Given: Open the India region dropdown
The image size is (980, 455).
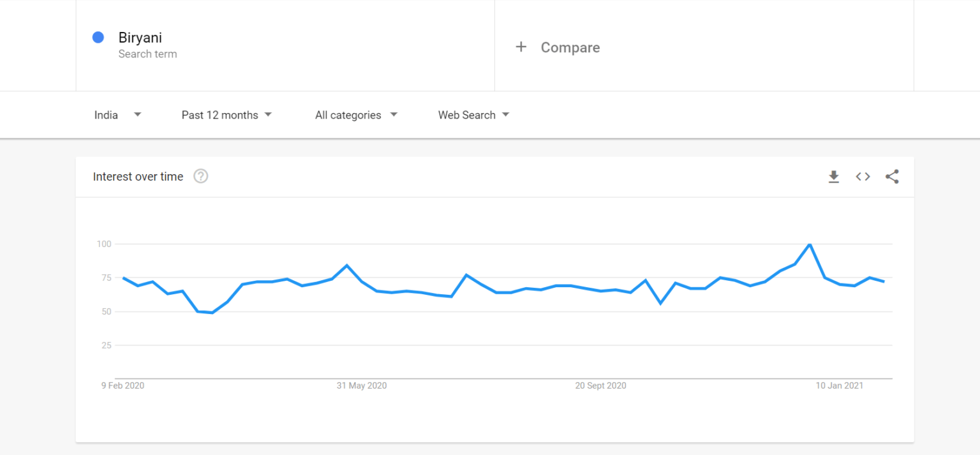Looking at the screenshot, I should (117, 115).
